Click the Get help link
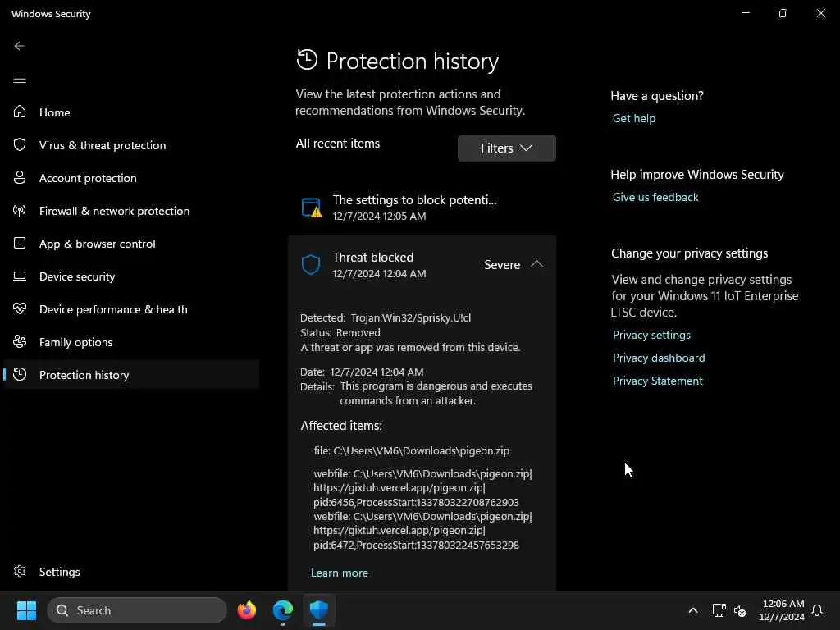 634,118
